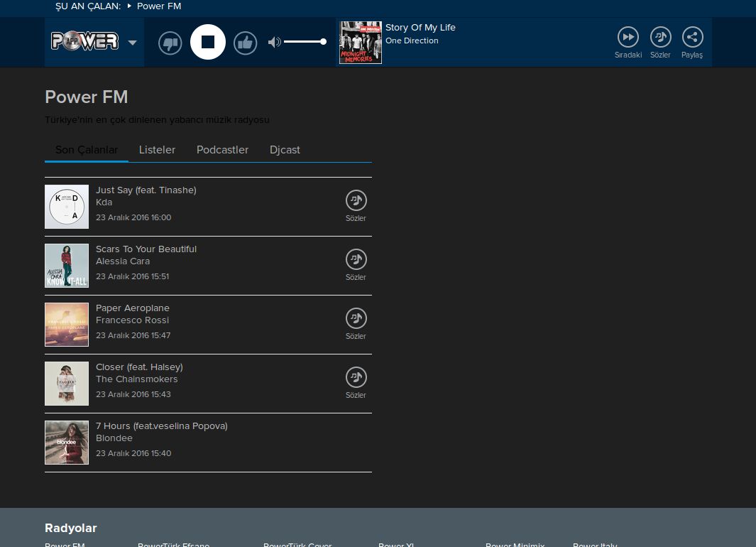Click the thumbs down dislike icon
The image size is (756, 547).
[170, 43]
